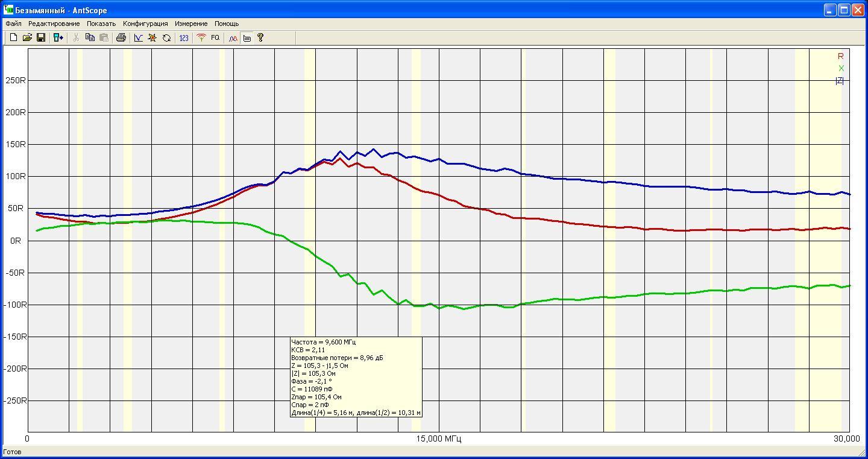
Task: Print the graph with the printer icon
Action: [121, 37]
